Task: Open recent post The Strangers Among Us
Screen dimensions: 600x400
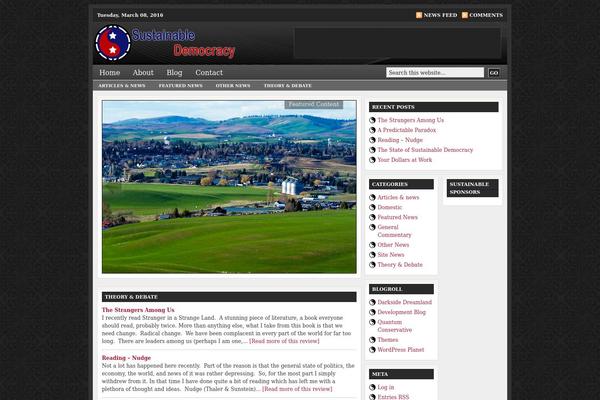Action: [411, 120]
